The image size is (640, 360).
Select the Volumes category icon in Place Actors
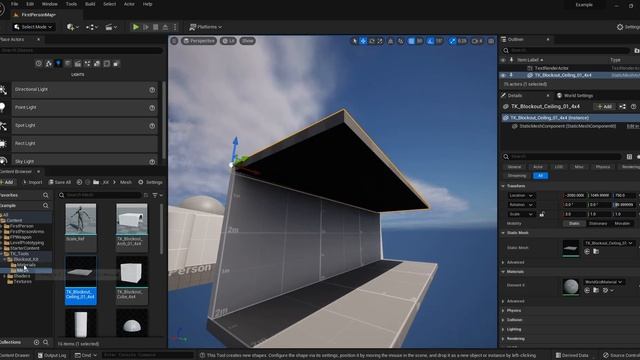pyautogui.click(x=107, y=64)
